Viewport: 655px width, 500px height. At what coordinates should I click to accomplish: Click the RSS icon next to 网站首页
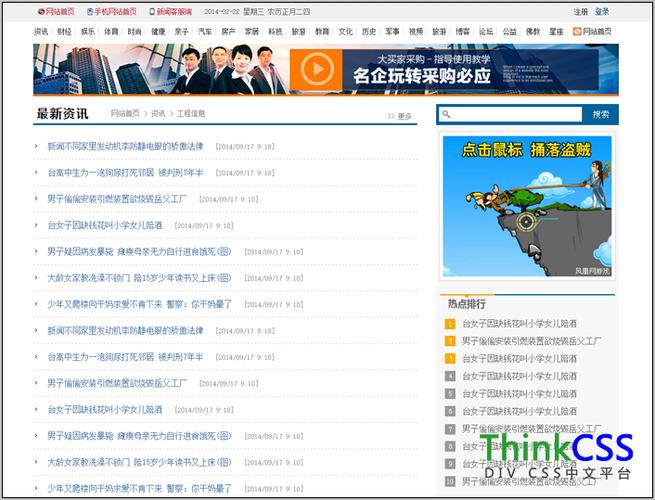(577, 31)
